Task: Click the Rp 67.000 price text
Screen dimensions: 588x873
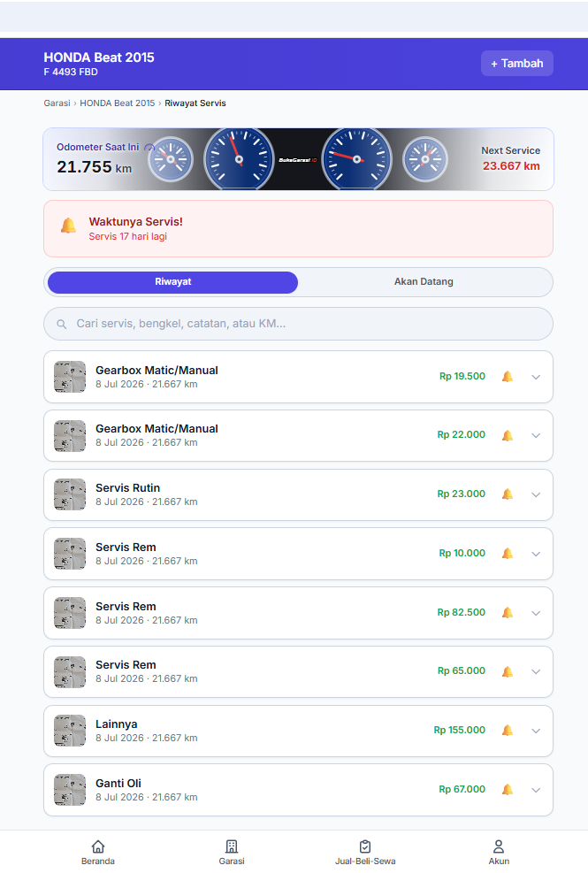Action: [462, 790]
